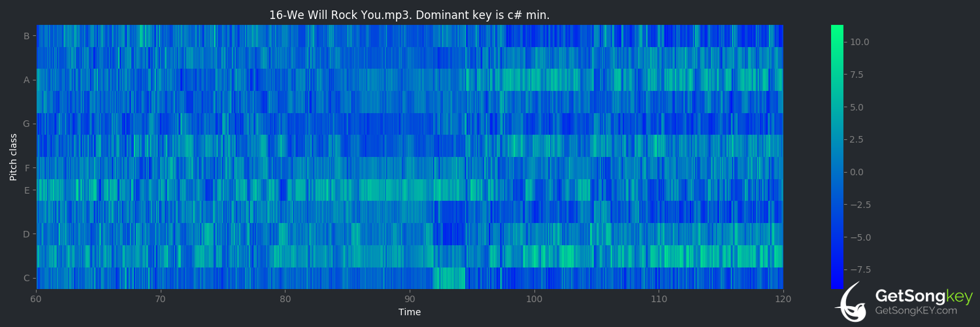Click the pitch class label G
Screen dimensions: 980x327
[27, 124]
